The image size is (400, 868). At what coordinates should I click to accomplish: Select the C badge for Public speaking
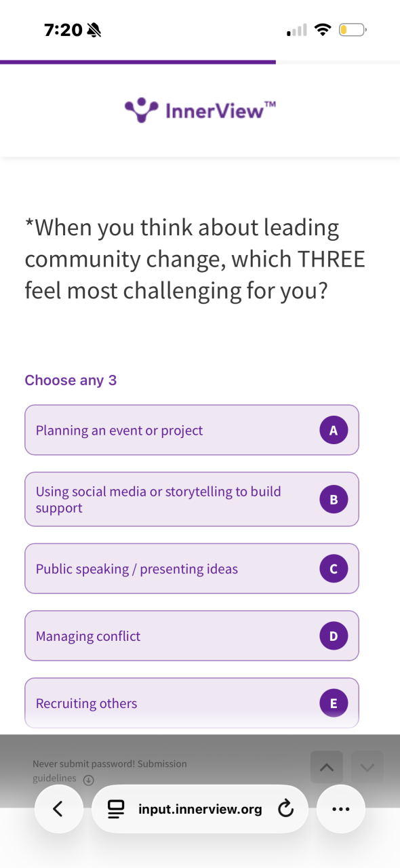[x=334, y=569]
